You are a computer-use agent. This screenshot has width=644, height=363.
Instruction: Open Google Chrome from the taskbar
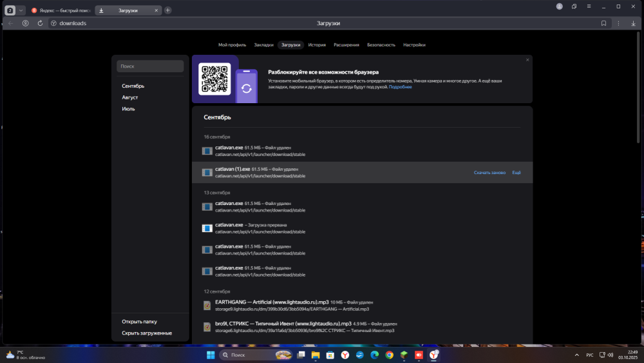pyautogui.click(x=390, y=355)
